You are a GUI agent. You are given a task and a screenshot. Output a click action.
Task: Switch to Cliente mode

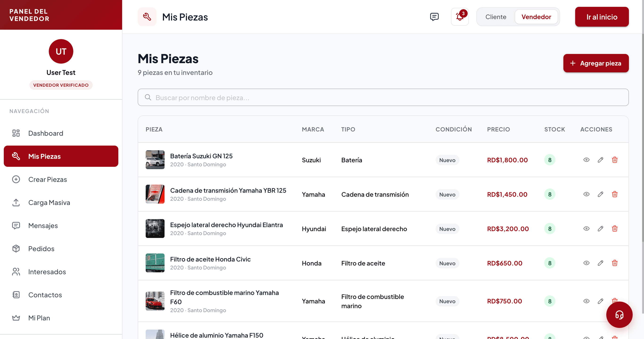pos(496,17)
